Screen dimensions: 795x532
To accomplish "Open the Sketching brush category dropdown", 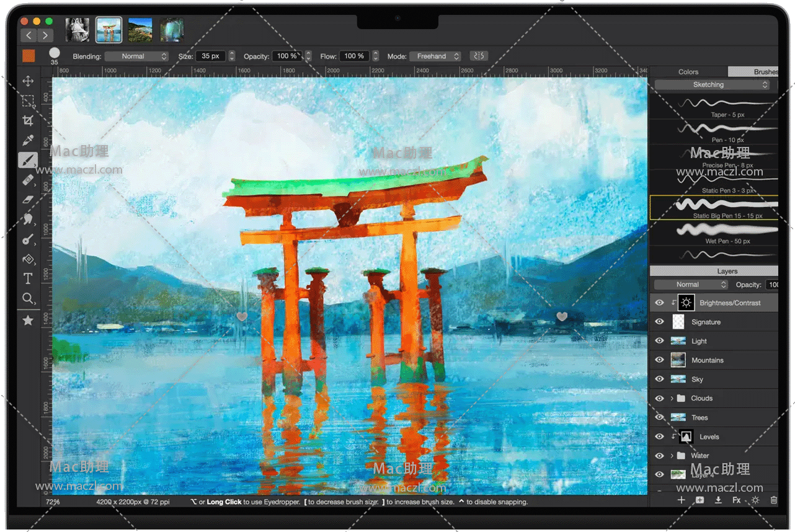I will tap(713, 85).
